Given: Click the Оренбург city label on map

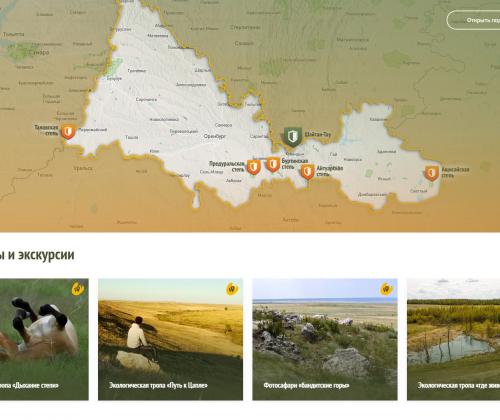Looking at the screenshot, I should [x=215, y=136].
